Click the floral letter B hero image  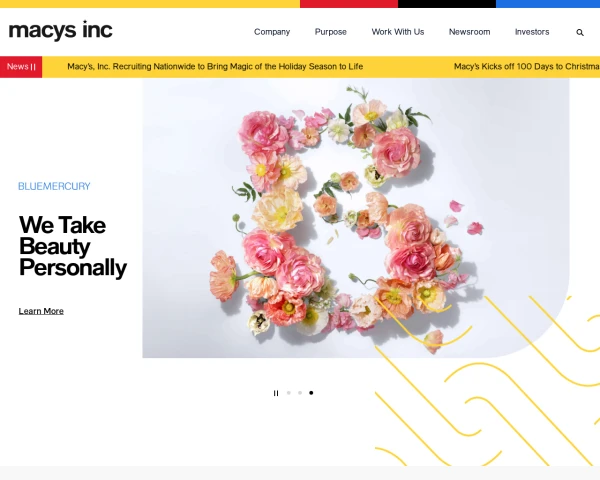click(x=355, y=218)
